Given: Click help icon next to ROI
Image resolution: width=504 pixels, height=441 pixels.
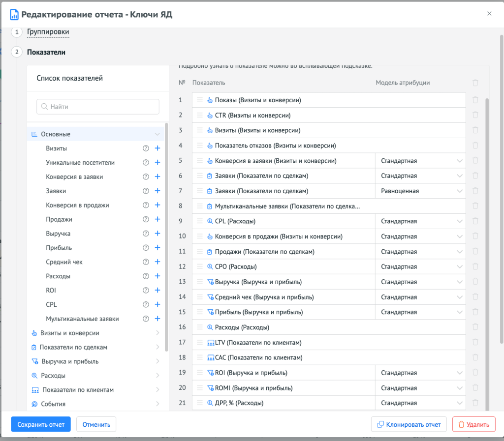Looking at the screenshot, I should pos(146,291).
